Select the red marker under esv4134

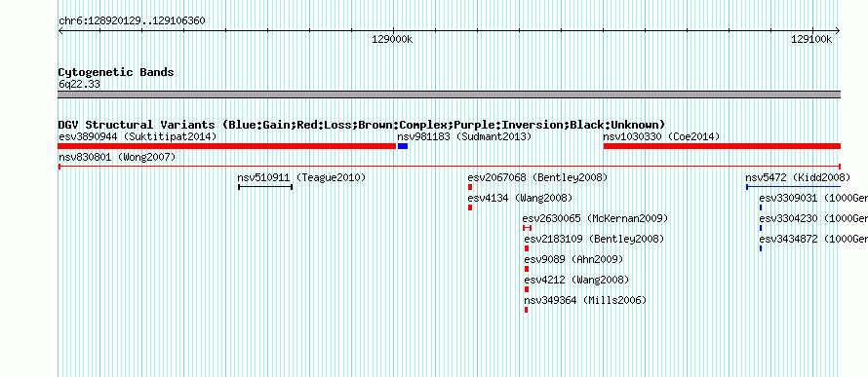470,207
